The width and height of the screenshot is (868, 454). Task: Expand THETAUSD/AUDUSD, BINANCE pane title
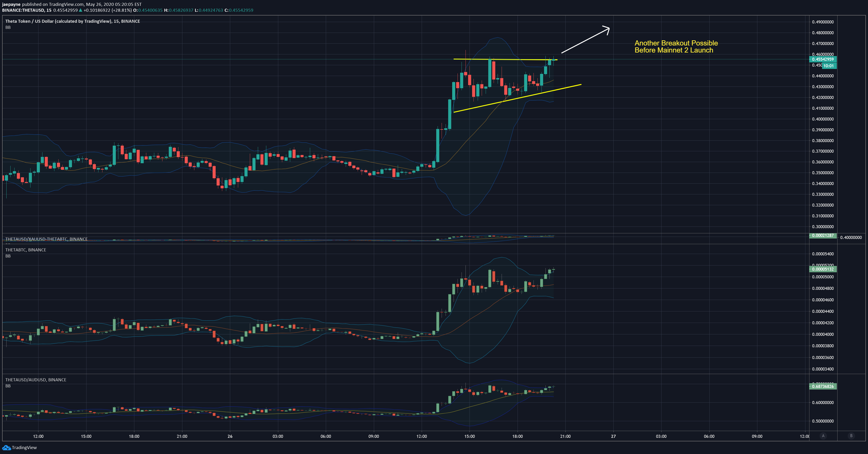[36, 379]
